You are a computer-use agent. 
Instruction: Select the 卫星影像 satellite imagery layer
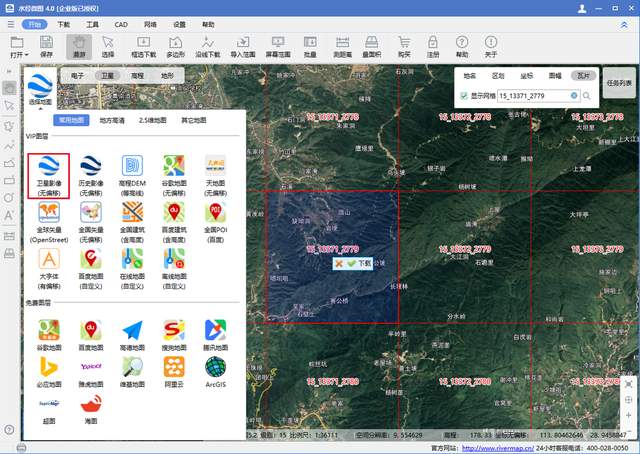click(49, 174)
